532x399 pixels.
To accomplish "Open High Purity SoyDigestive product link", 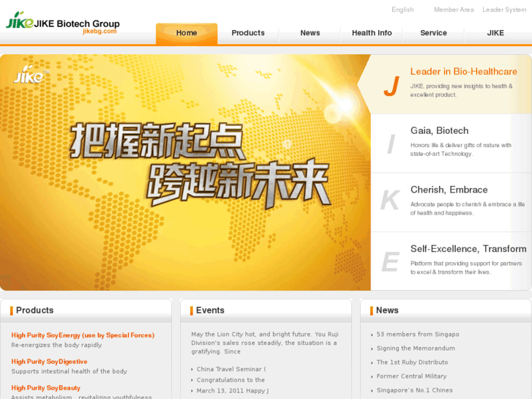I will pos(49,362).
